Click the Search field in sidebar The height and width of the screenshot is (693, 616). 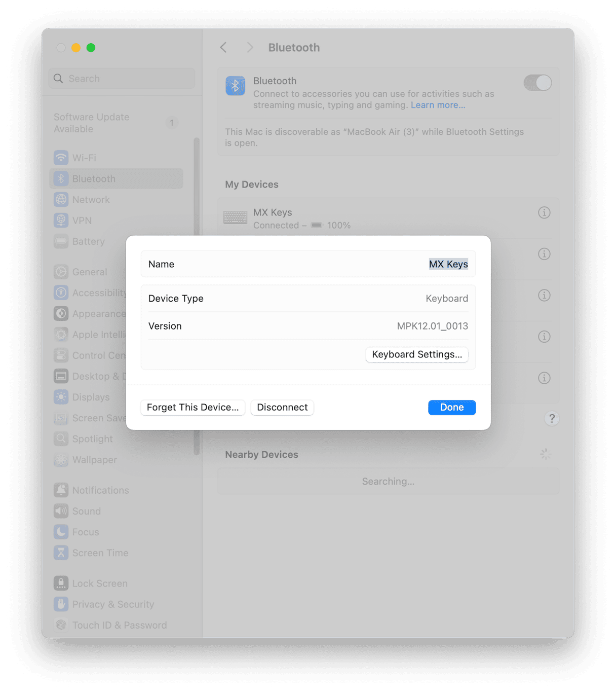(x=122, y=79)
